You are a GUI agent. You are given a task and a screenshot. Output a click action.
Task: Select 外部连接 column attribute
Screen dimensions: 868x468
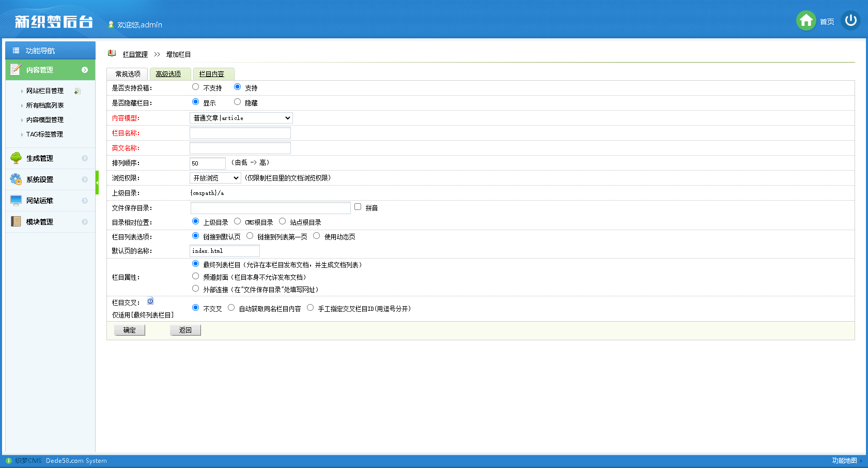[195, 289]
